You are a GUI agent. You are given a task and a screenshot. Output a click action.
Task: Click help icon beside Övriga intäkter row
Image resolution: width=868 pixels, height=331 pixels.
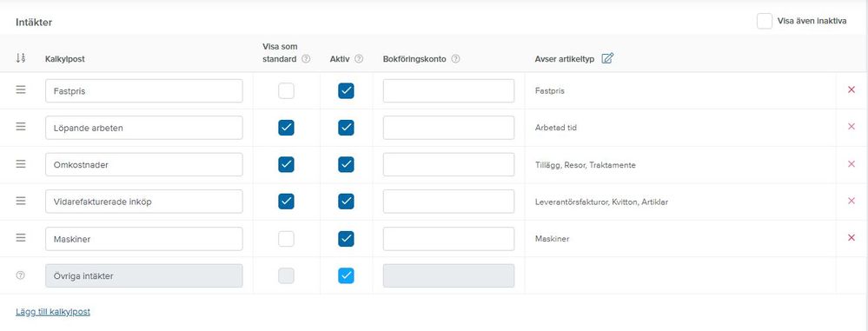coord(21,275)
